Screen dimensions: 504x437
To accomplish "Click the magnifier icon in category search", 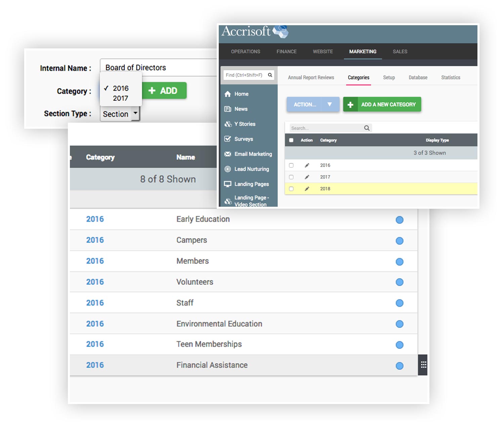I will [367, 128].
